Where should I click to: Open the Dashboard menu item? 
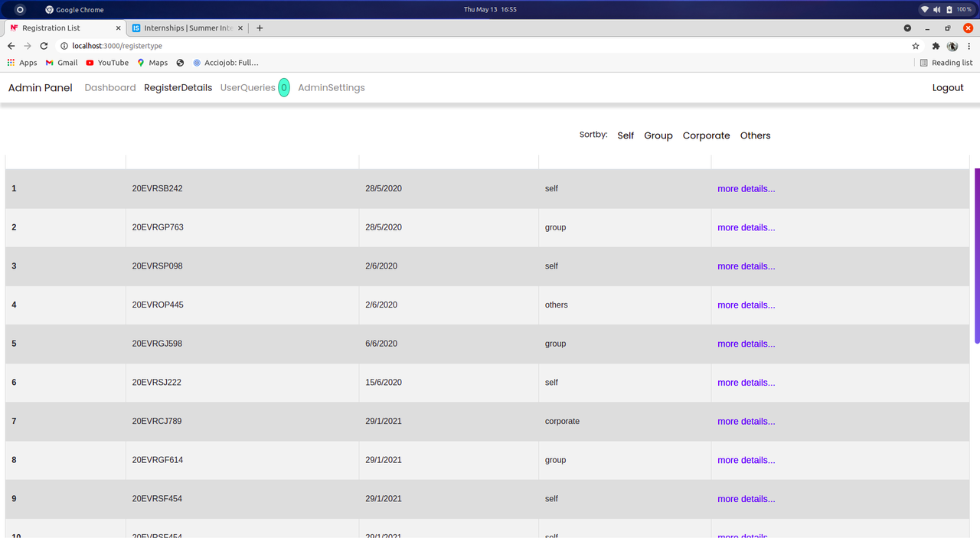[x=109, y=87]
